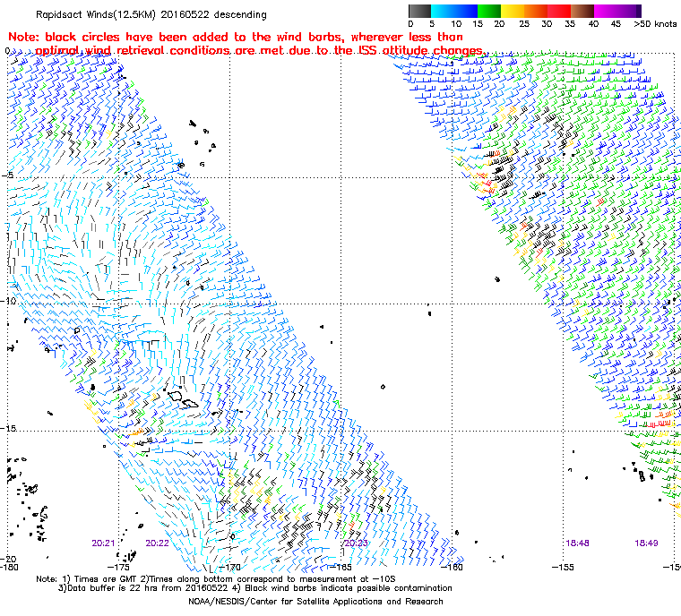Click the "-10" latitude axis label
Screen dimensions: 681x616
pyautogui.click(x=8, y=301)
